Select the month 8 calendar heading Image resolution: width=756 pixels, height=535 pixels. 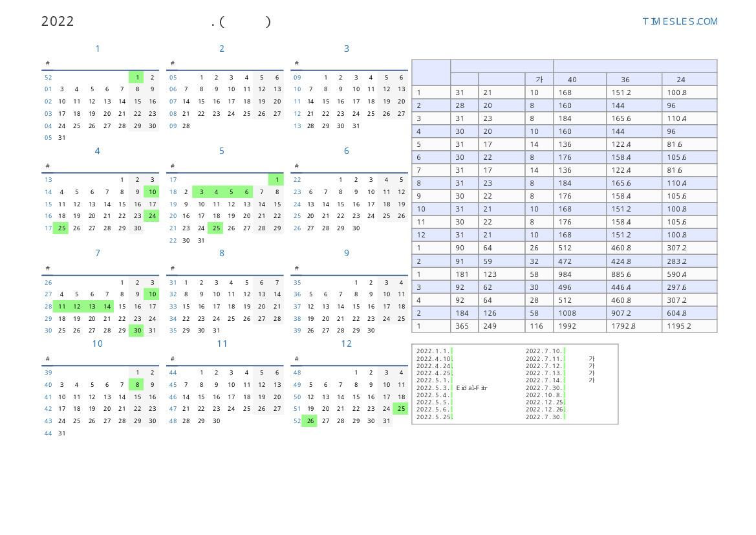coord(222,254)
